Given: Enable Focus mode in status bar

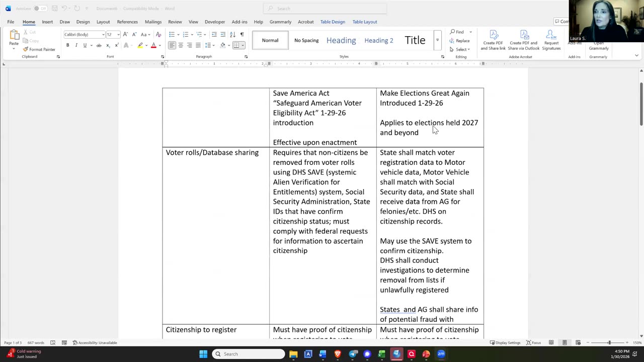Looking at the screenshot, I should pyautogui.click(x=533, y=342).
